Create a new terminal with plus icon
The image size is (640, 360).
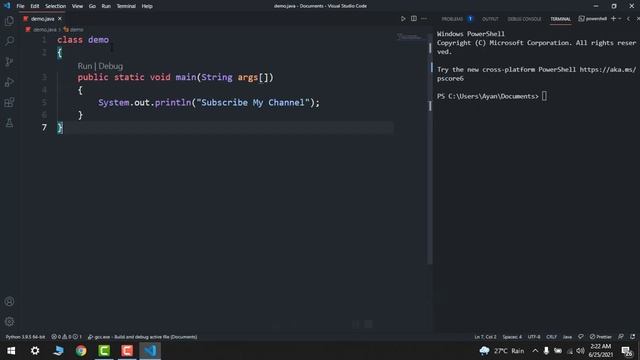[613, 19]
